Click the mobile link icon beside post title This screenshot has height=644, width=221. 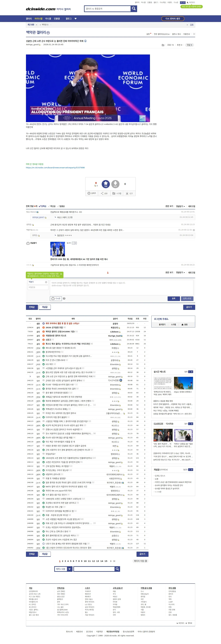coord(85,41)
